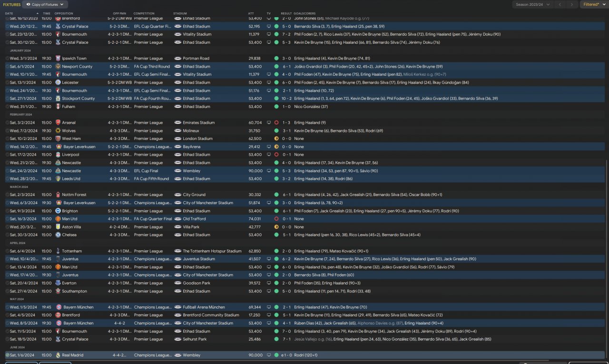The height and width of the screenshot is (364, 609).
Task: Open the 10 - 2 result against Stockport County
Action: tap(286, 98)
